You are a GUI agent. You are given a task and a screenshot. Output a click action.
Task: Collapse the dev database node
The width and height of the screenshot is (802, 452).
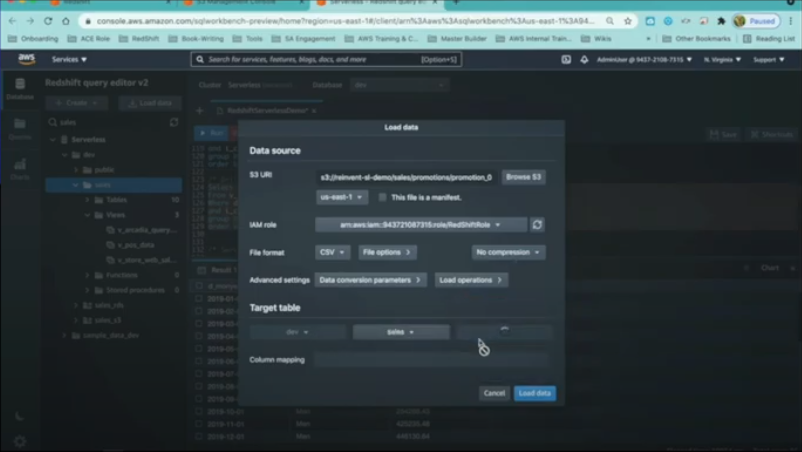(65, 154)
